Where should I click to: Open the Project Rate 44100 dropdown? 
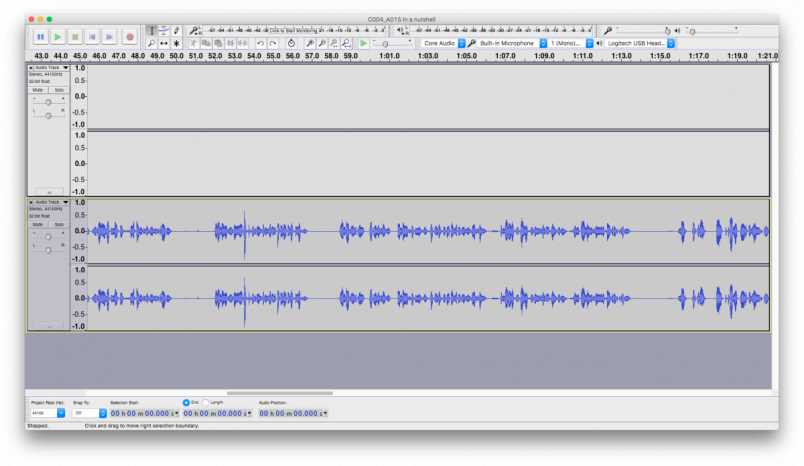47,413
